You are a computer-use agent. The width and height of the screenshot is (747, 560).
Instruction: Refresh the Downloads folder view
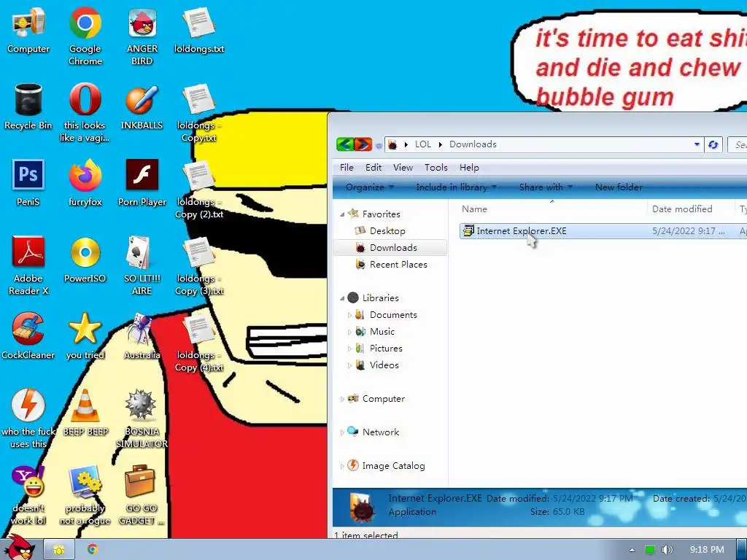(713, 144)
